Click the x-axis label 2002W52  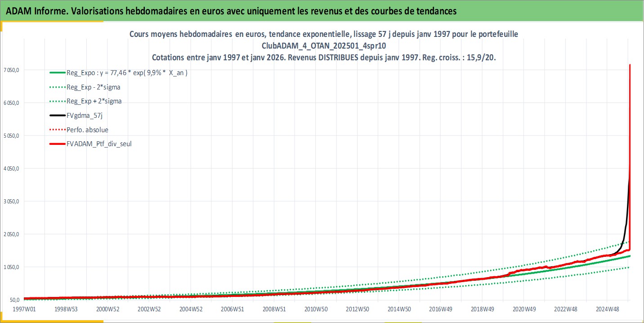click(149, 309)
